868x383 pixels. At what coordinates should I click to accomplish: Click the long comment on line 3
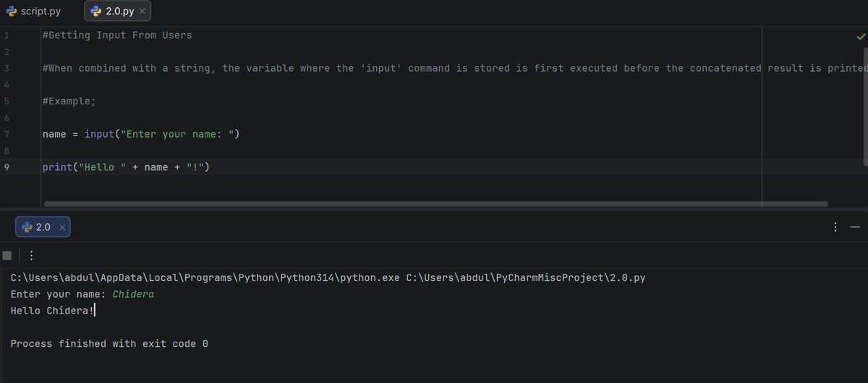455,68
